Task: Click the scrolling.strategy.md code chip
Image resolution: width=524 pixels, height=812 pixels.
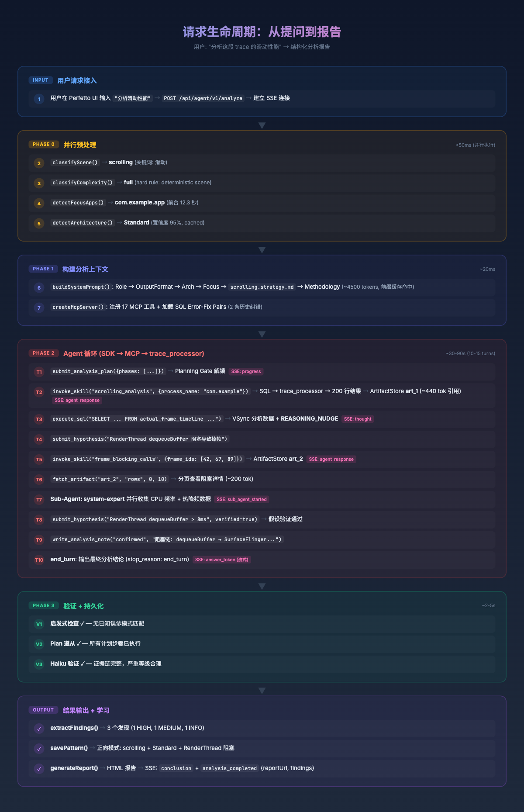Action: (262, 287)
